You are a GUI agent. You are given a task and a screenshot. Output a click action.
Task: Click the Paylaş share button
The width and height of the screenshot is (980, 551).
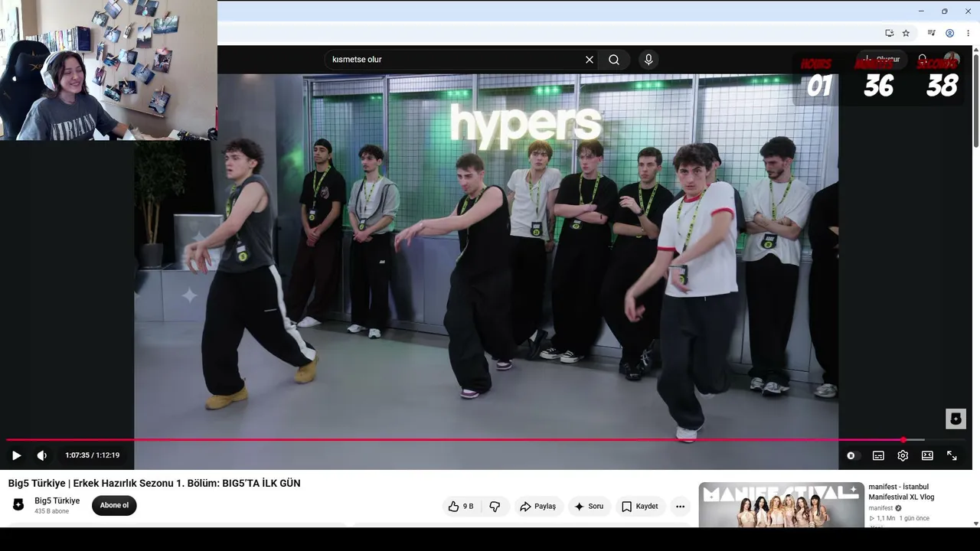click(537, 507)
